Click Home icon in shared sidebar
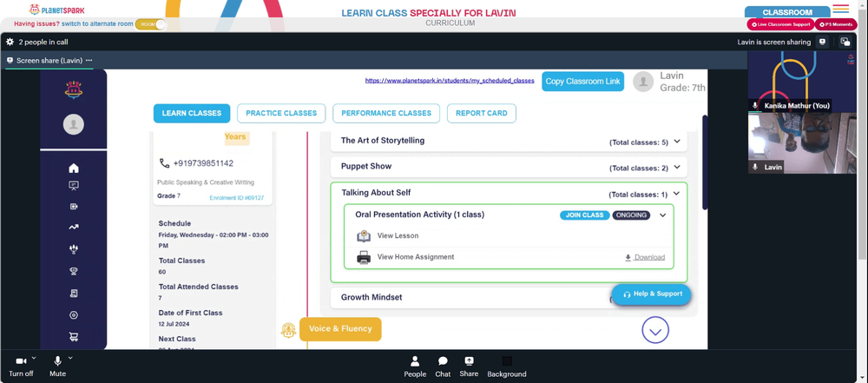868x383 pixels. (74, 168)
